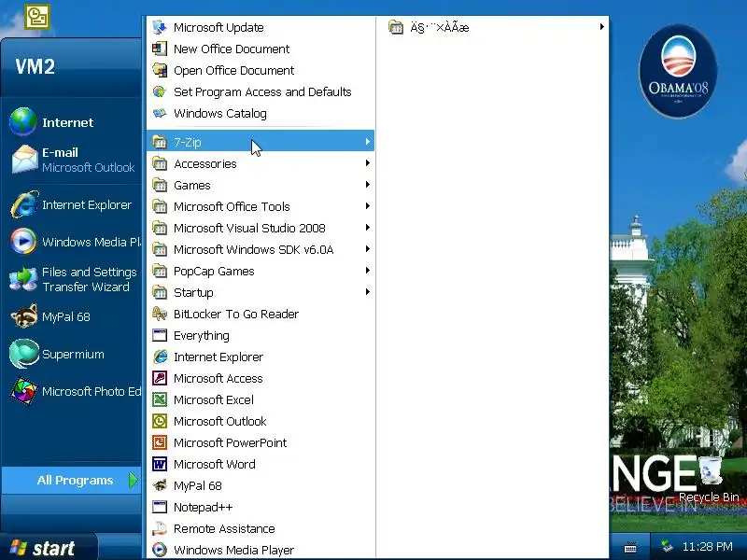Viewport: 747px width, 560px height.
Task: Expand the Games submenu arrow
Action: tap(367, 184)
